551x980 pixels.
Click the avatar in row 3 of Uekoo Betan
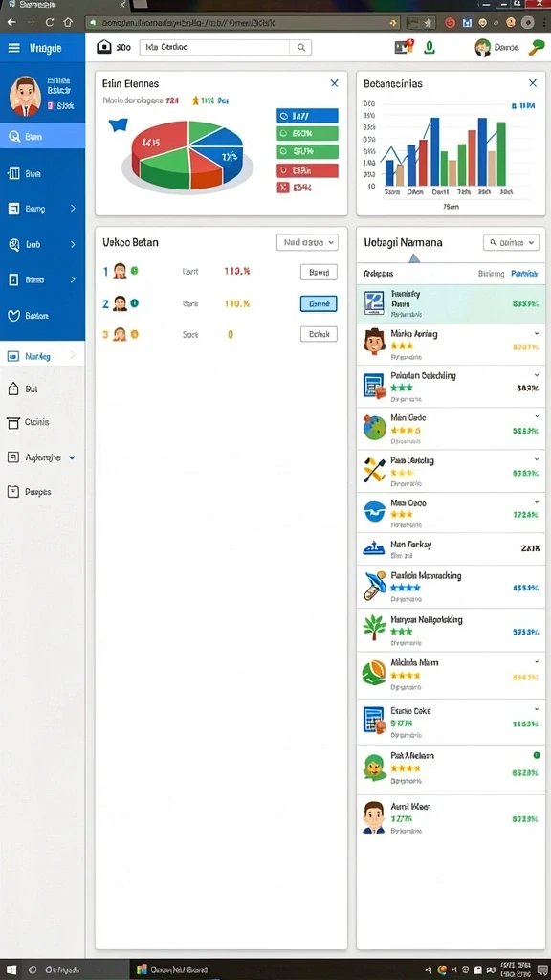(120, 334)
